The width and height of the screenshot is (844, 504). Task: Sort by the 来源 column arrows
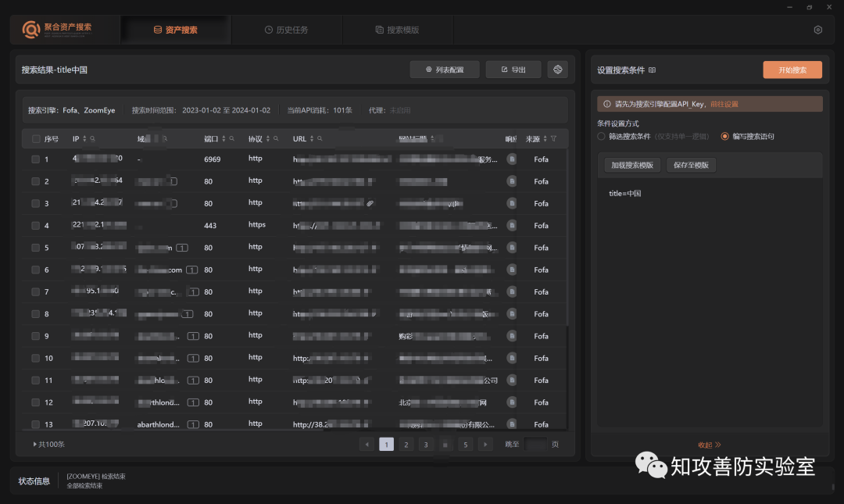pos(545,139)
